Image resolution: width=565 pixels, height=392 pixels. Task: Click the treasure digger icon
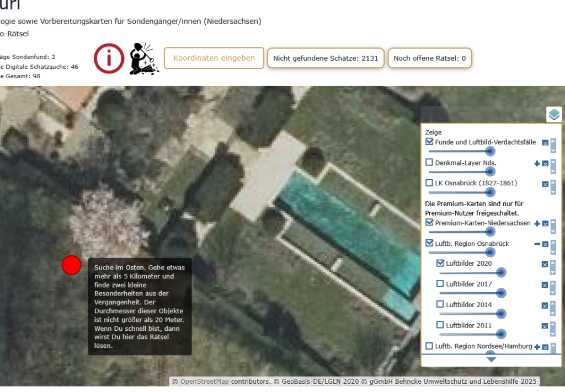click(144, 58)
